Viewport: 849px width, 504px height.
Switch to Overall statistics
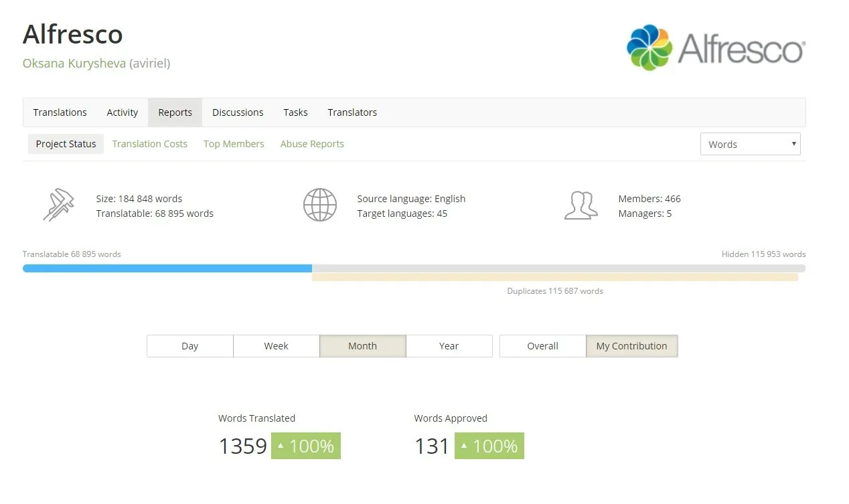coord(543,346)
